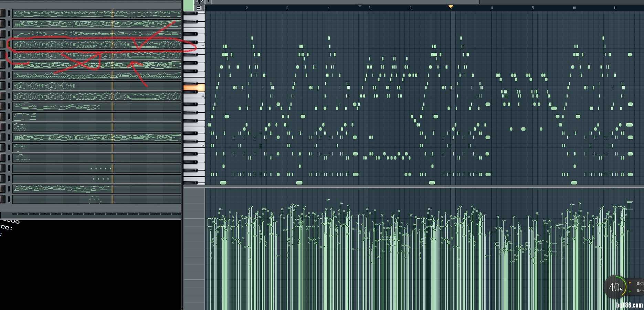Click the light green color block above keyboard
This screenshot has height=310, width=644.
[188, 6]
